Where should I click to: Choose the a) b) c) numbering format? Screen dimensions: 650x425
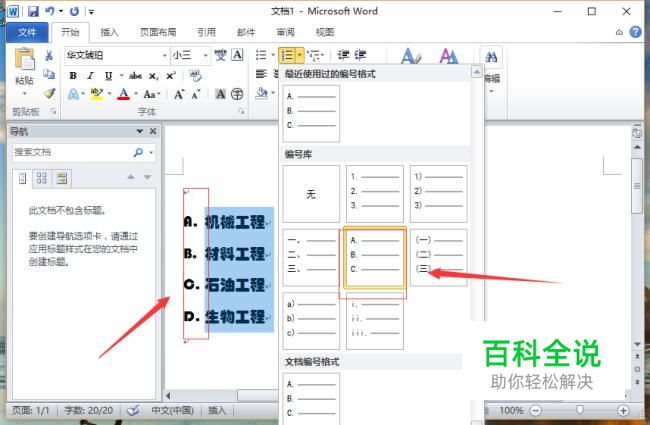[x=311, y=321]
